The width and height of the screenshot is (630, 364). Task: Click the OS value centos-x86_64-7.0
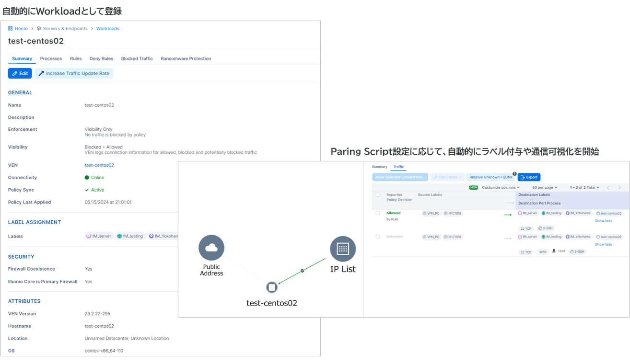click(104, 351)
